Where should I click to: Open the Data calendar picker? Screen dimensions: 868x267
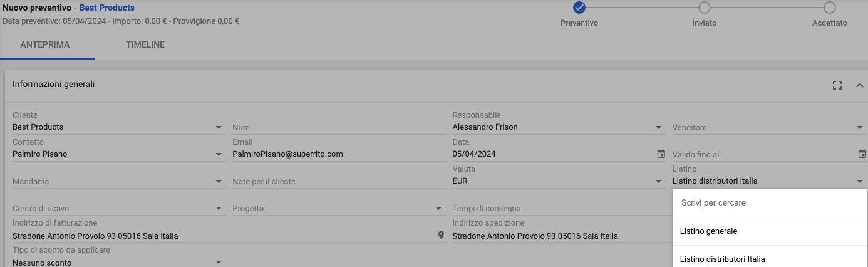(x=661, y=154)
